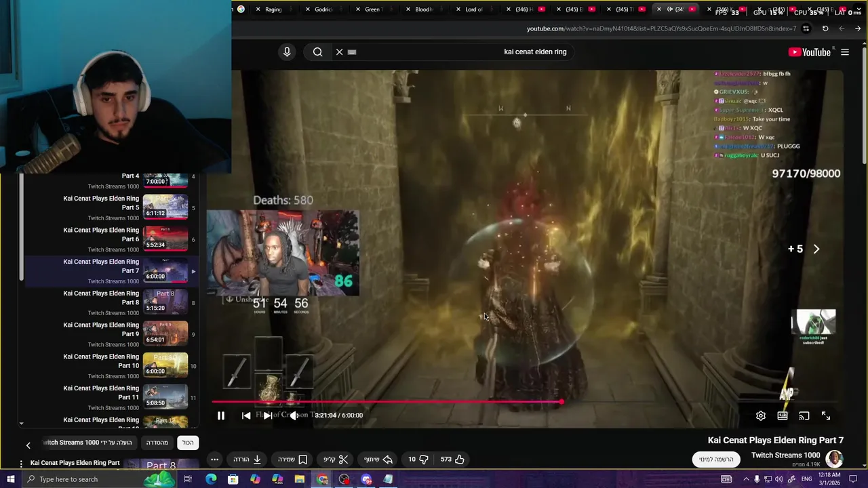The height and width of the screenshot is (488, 868).
Task: Open site settings icon in address bar
Action: click(x=806, y=28)
